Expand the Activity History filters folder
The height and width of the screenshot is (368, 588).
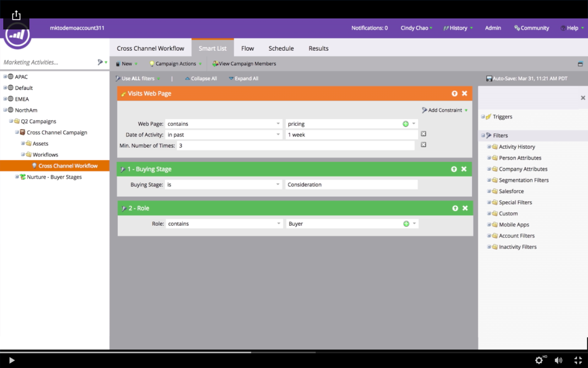point(489,147)
